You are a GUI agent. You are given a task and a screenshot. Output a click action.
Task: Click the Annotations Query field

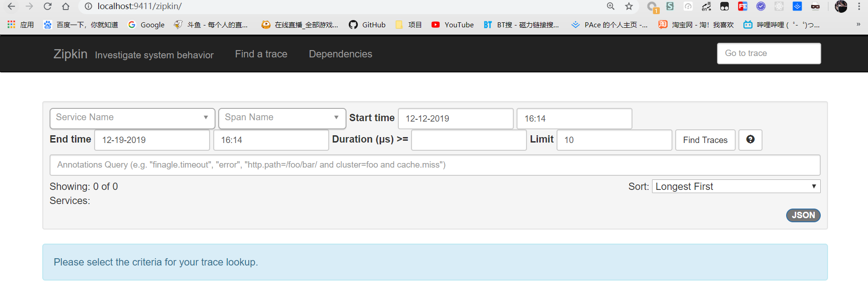(435, 165)
